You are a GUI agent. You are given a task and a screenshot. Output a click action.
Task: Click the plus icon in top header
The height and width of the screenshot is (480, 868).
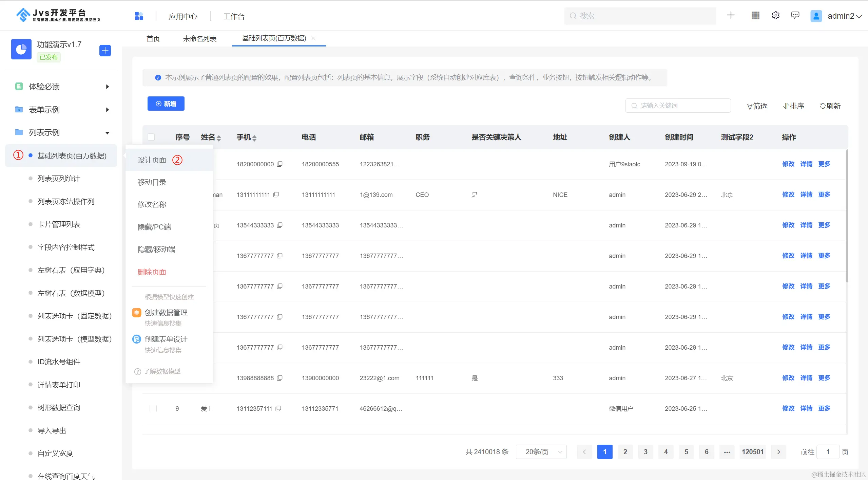[x=731, y=15]
